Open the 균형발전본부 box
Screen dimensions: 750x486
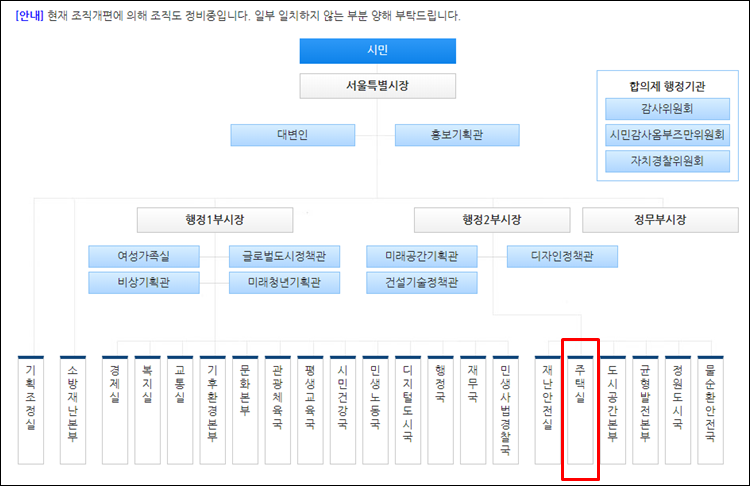[x=645, y=410]
